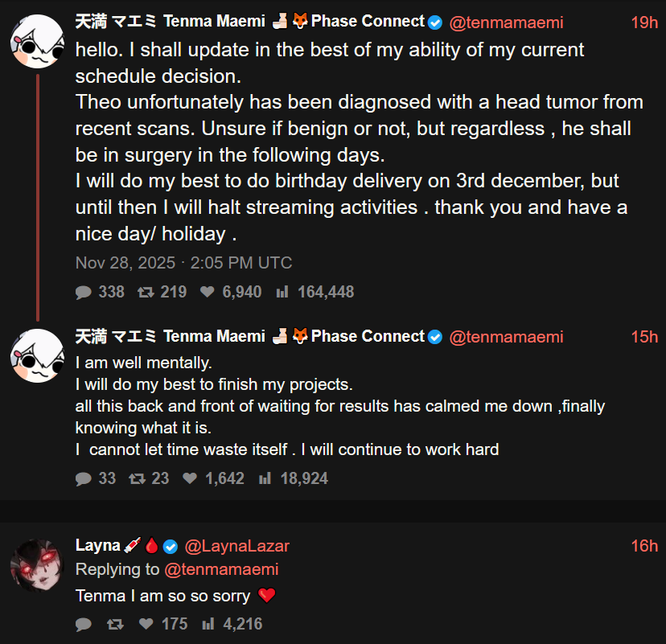Like Layna's reply with 175 likes
Image resolution: width=666 pixels, height=644 pixels.
(146, 624)
